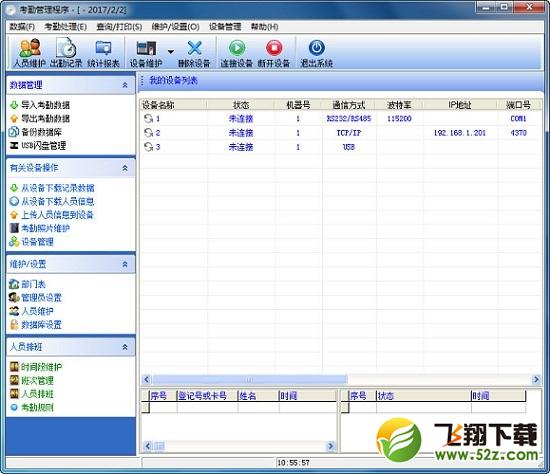550x474 pixels.
Task: Click the red 断开设备 disconnect icon
Action: click(x=274, y=48)
